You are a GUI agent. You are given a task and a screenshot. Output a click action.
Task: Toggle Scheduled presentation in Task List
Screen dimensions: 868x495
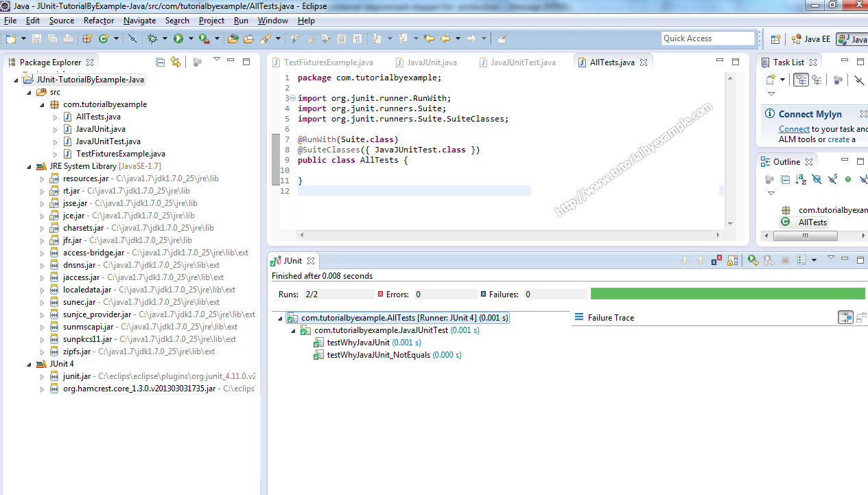[817, 80]
